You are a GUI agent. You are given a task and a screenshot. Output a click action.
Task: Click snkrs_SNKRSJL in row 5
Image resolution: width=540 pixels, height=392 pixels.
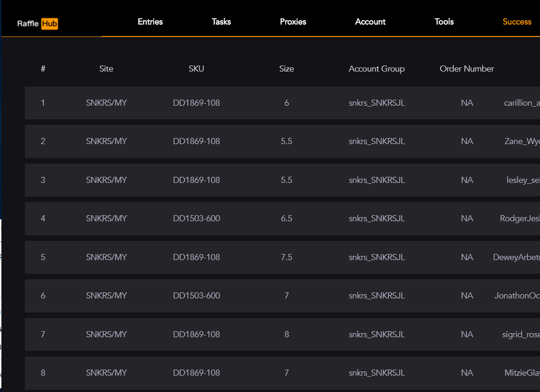pyautogui.click(x=377, y=257)
